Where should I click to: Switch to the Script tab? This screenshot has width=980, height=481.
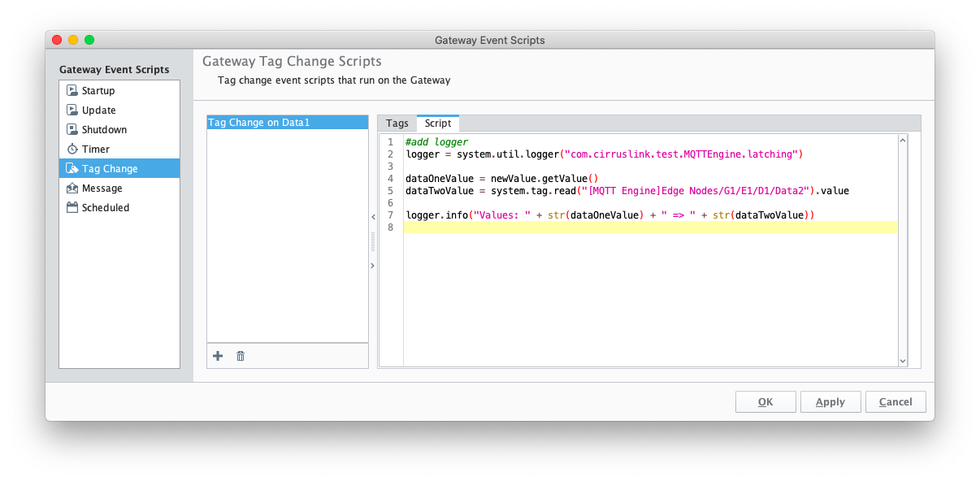(438, 123)
